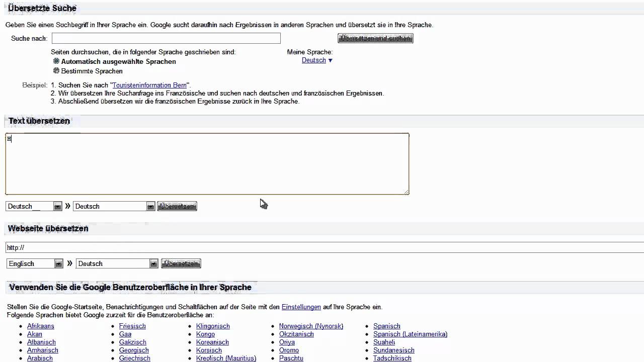
Task: Choose Afrikaans language link
Action: point(41,326)
